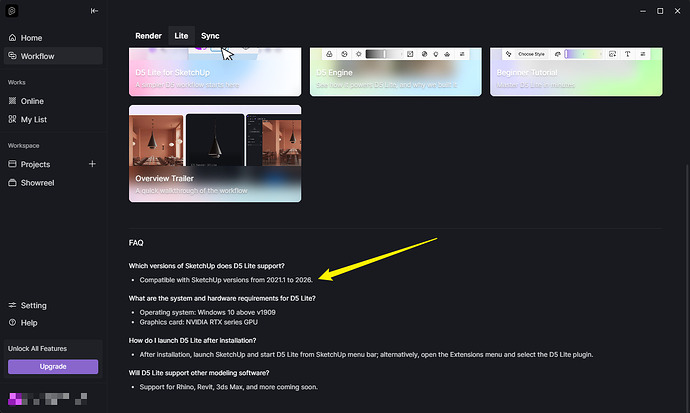Open the Beginner Tutorial card
Screen dimensions: 690x413
coord(576,72)
